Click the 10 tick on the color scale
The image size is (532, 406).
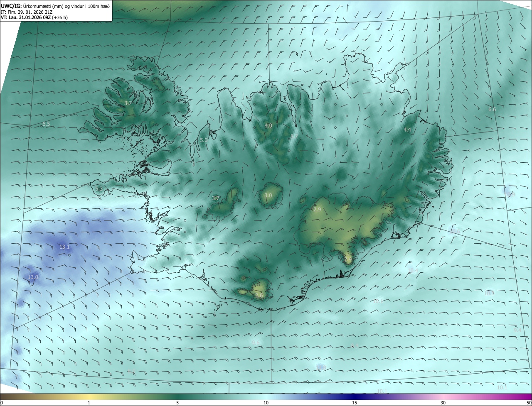[x=266, y=403]
